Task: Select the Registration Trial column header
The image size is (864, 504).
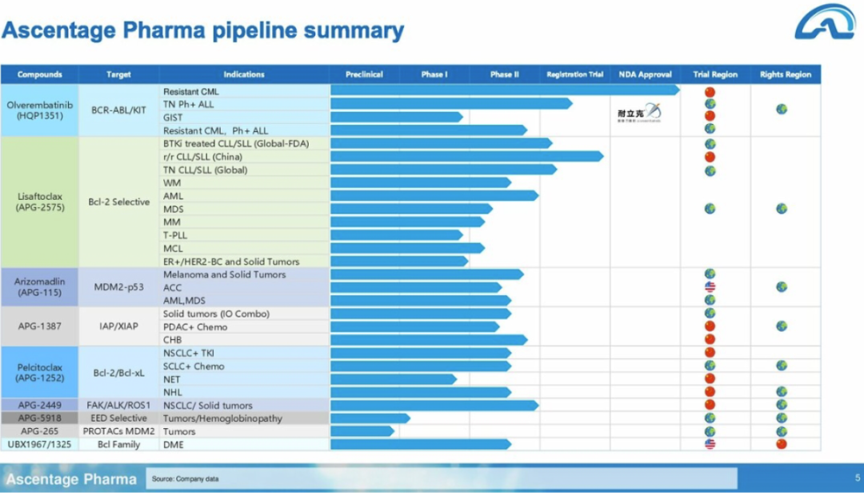Action: 574,74
